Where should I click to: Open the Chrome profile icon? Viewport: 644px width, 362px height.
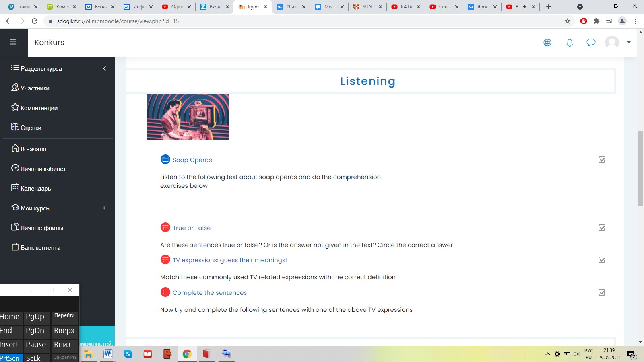(x=622, y=21)
